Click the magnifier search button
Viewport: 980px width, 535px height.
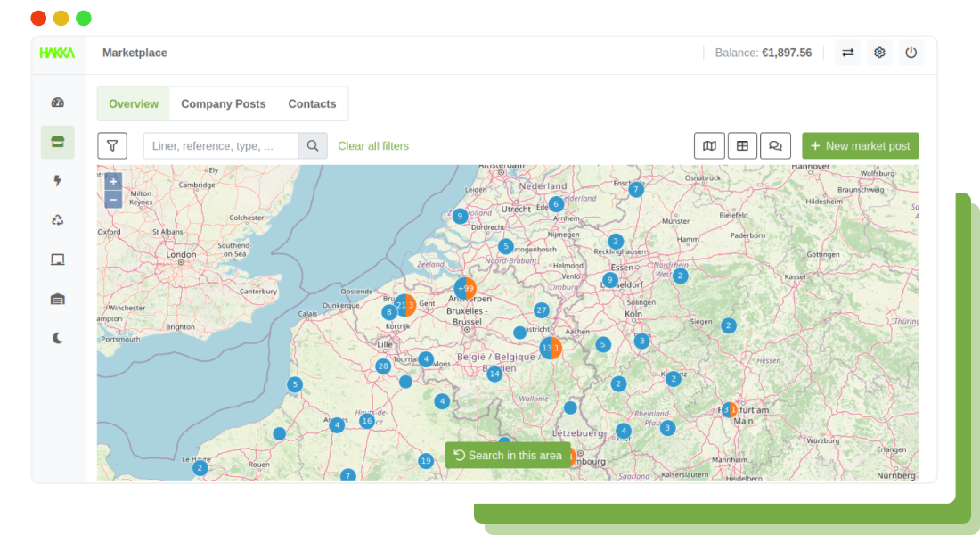313,146
